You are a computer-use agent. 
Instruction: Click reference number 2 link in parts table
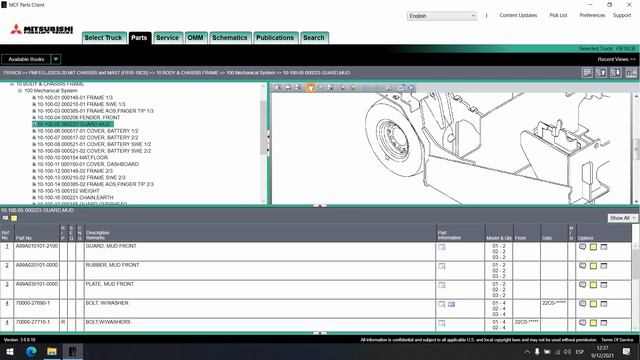point(7,265)
